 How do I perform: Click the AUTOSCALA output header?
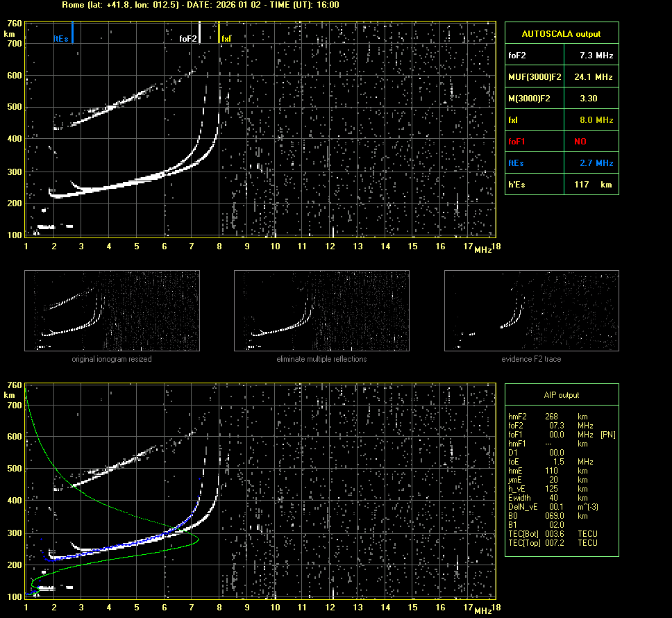click(x=561, y=33)
